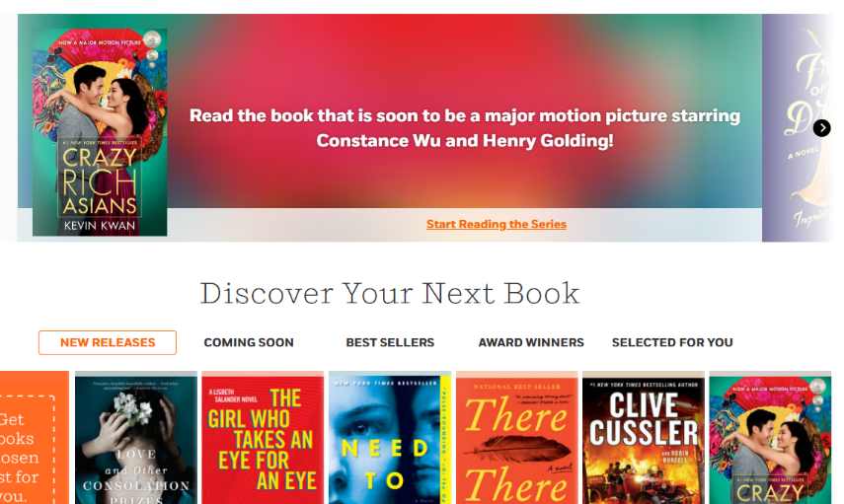
Task: Open the Clive Cussler book cover
Action: pyautogui.click(x=644, y=437)
